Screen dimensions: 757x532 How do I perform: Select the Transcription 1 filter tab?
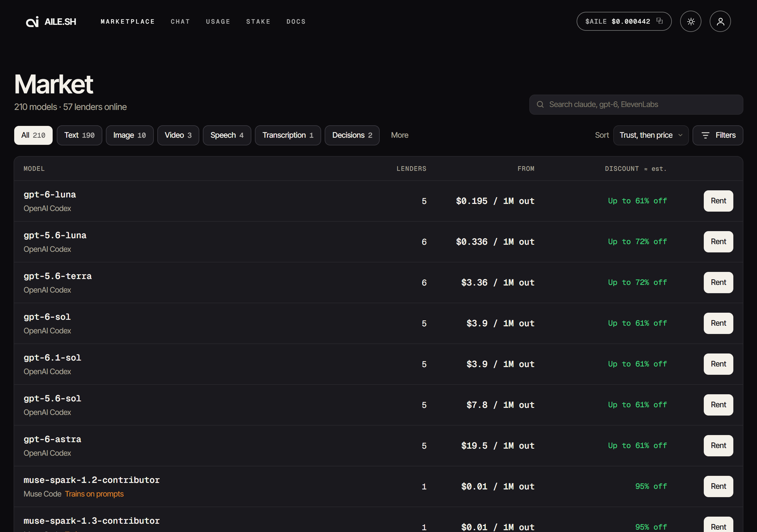click(288, 135)
